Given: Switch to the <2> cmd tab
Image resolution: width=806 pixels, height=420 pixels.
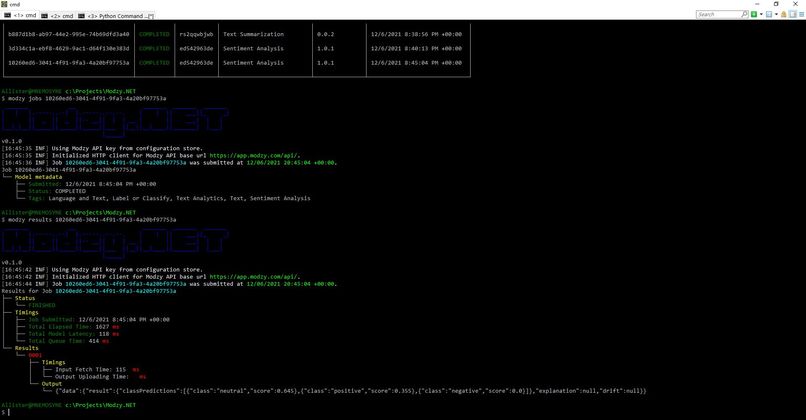Looking at the screenshot, I should [58, 16].
